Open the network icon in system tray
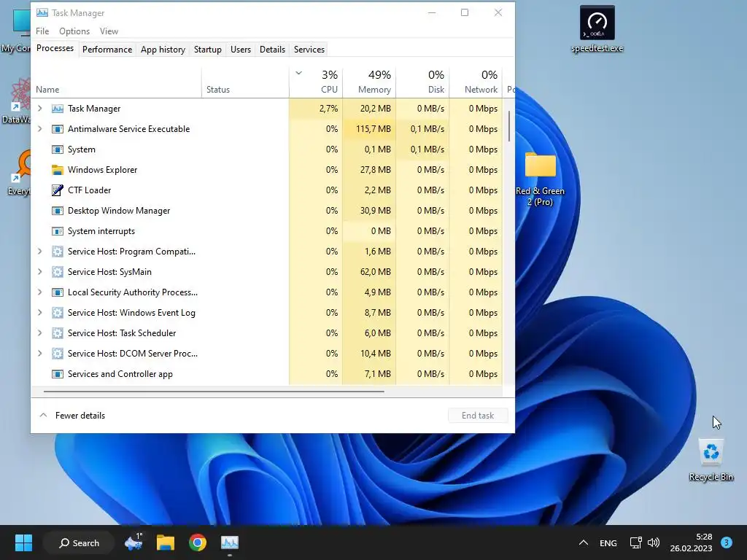This screenshot has height=560, width=747. (635, 542)
